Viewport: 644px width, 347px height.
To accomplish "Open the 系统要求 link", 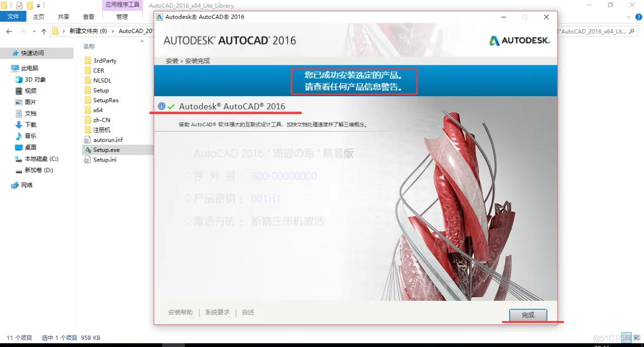I will 217,313.
